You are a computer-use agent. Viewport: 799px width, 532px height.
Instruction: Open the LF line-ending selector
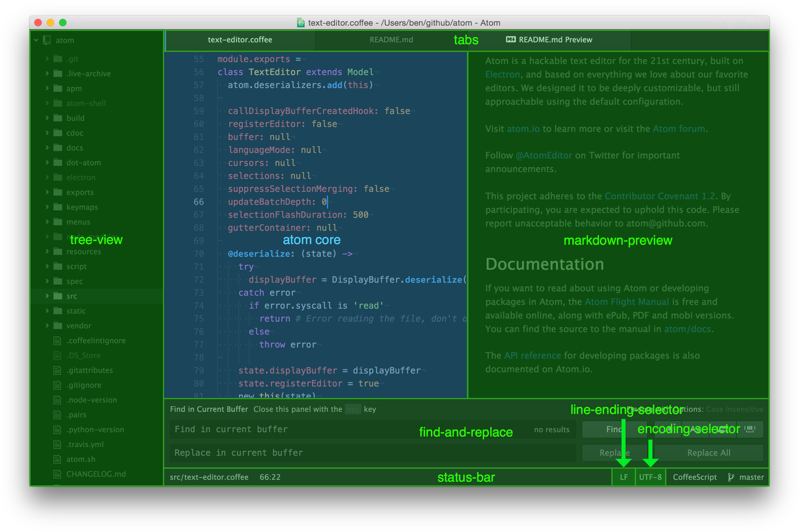click(x=623, y=477)
